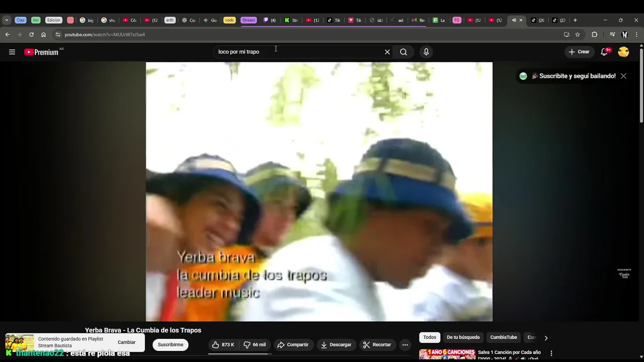Image resolution: width=644 pixels, height=362 pixels.
Task: Open the YouTube hamburger guide menu
Action: point(12,52)
